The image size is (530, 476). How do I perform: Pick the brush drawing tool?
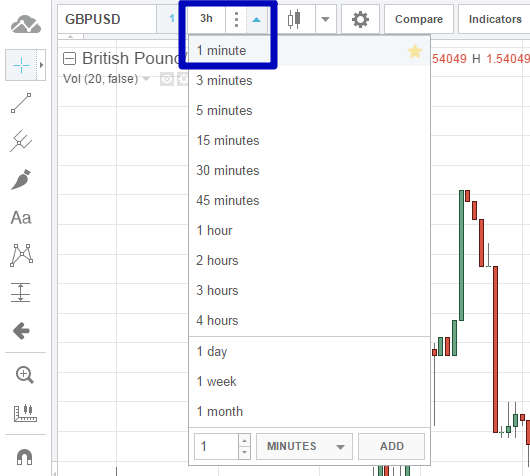pyautogui.click(x=21, y=180)
